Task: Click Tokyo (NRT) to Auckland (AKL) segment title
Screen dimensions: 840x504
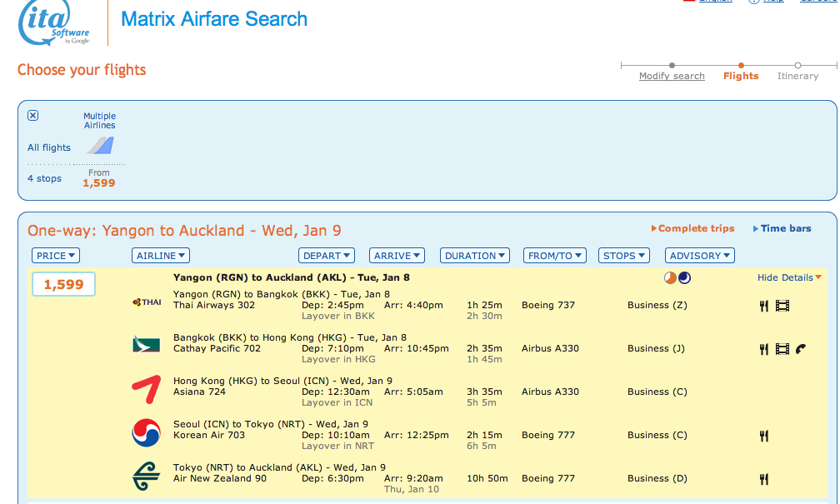Action: click(x=280, y=467)
